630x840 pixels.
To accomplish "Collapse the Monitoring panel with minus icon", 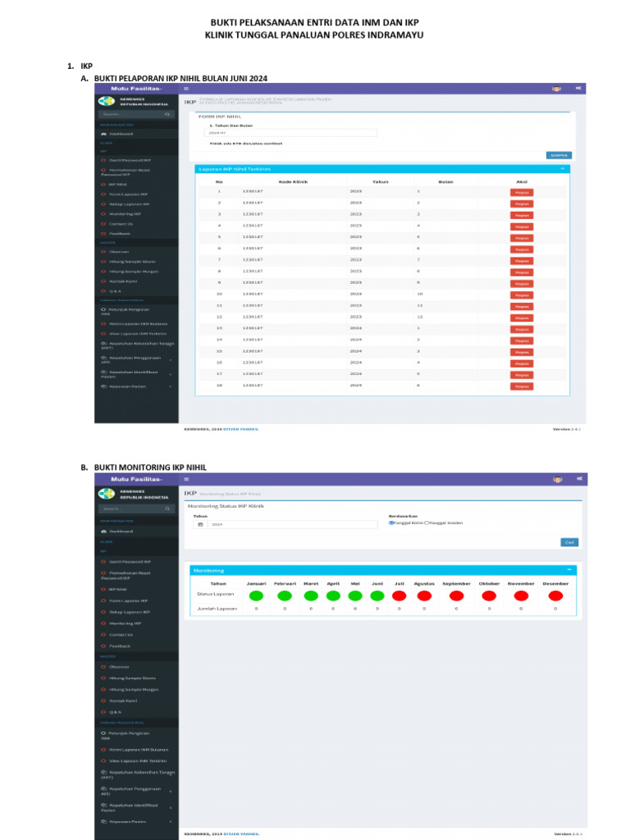I will pos(569,569).
